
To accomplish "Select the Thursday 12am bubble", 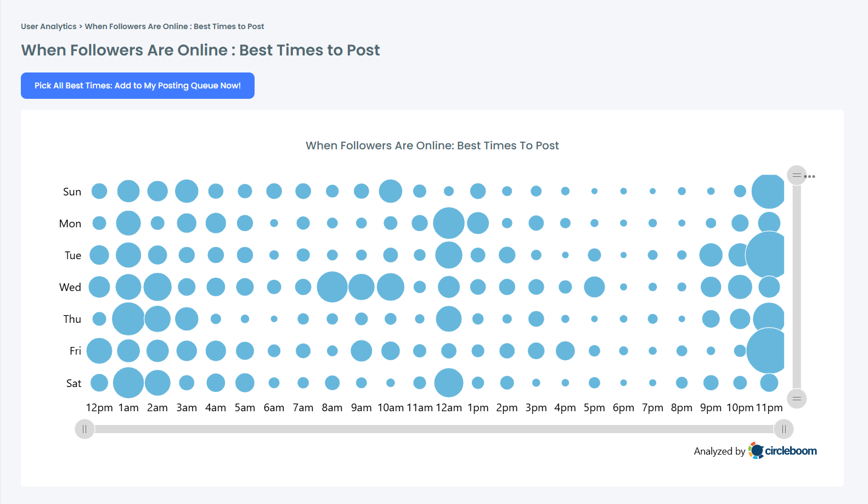I will (449, 318).
